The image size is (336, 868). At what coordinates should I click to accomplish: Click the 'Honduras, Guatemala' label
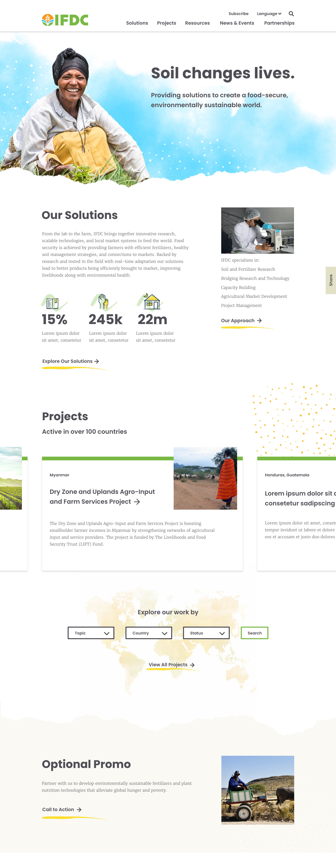tap(287, 475)
